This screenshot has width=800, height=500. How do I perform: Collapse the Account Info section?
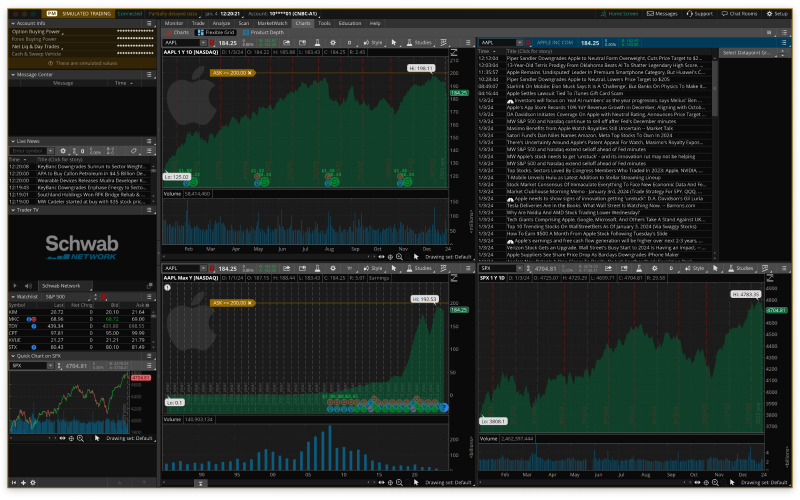click(13, 22)
